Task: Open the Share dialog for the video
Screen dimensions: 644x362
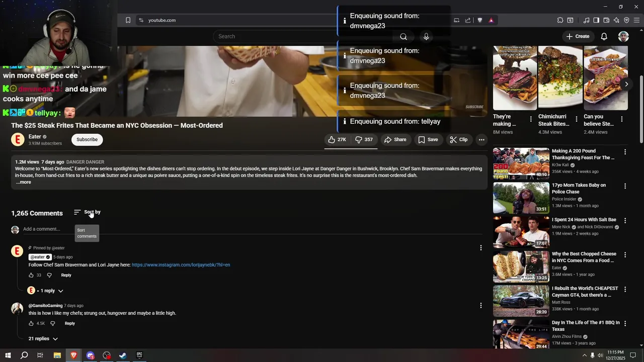Action: (x=395, y=140)
